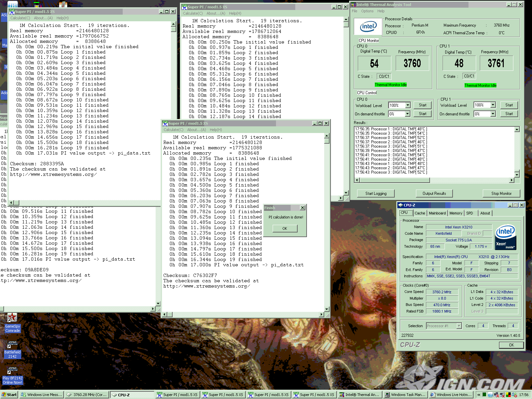Switch to Windows Task Manager in the taskbar
The image size is (532, 399).
[405, 395]
